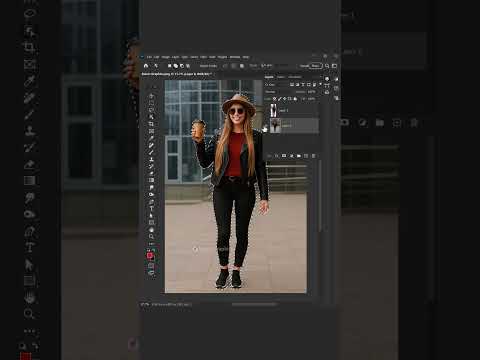480x360 pixels.
Task: Click the delete layer trash icon
Action: click(314, 156)
